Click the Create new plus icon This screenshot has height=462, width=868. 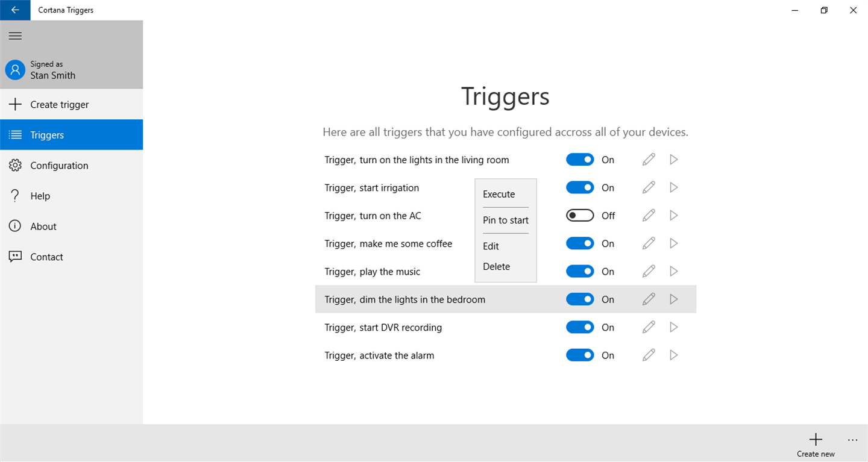coord(816,439)
